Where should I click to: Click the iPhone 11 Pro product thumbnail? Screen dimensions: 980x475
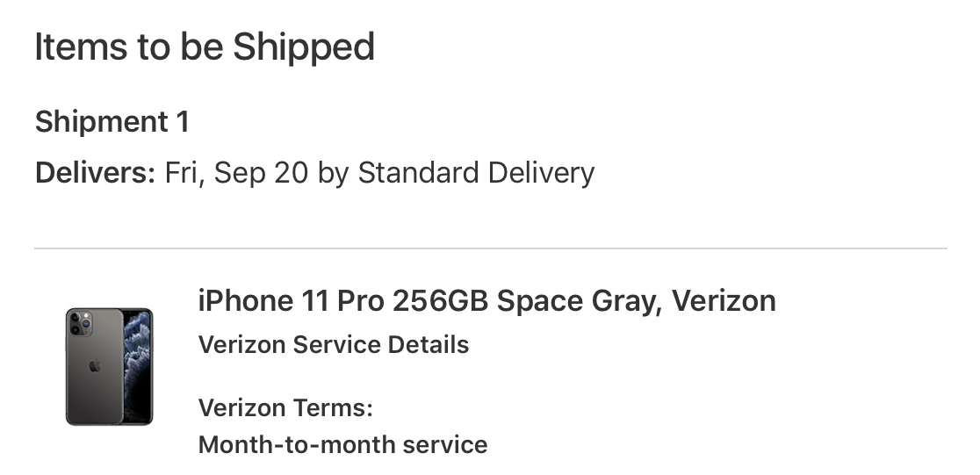click(x=110, y=366)
